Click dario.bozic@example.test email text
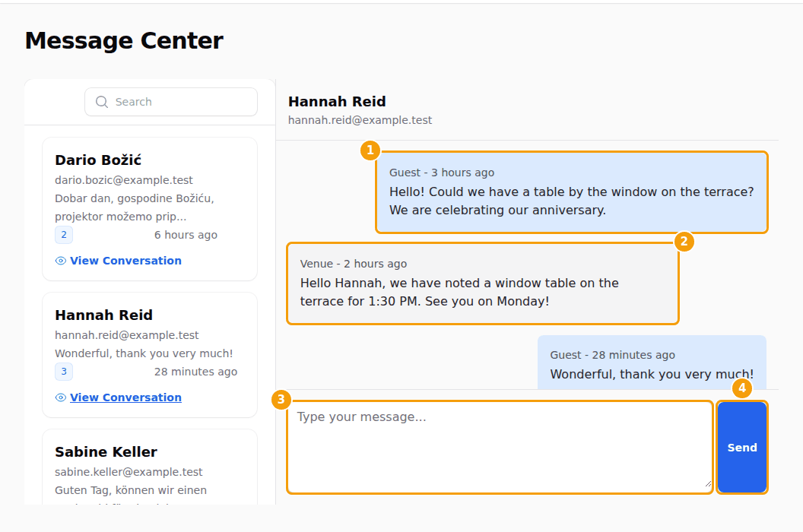 [124, 180]
